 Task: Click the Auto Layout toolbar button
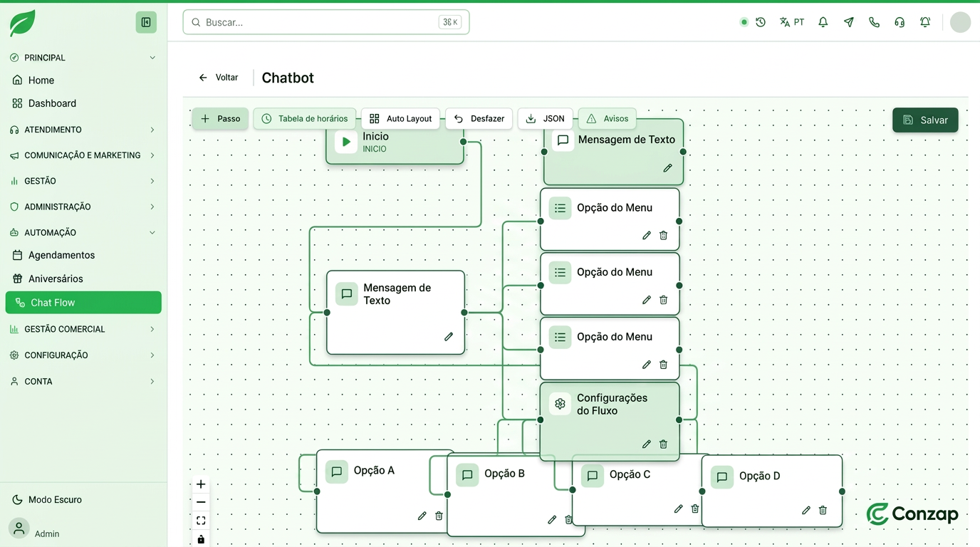401,118
